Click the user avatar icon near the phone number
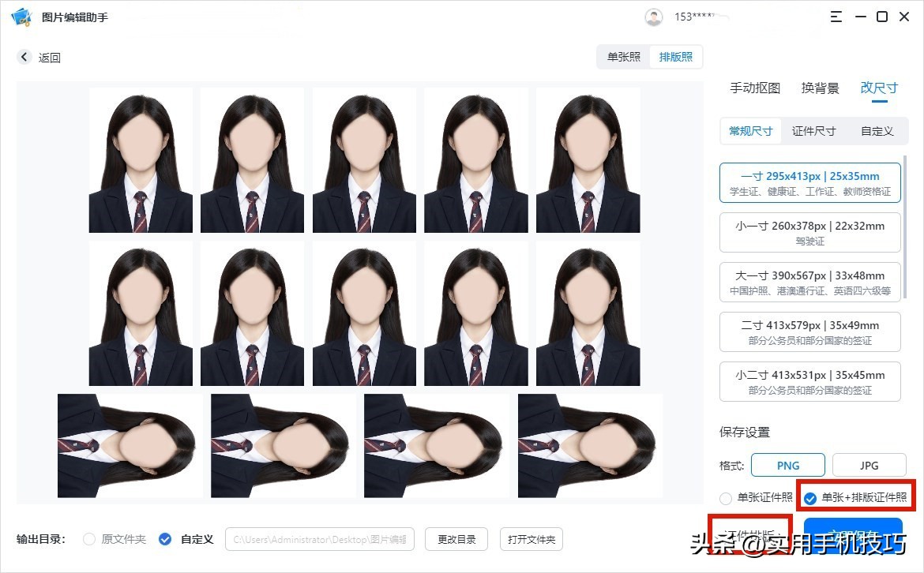 pyautogui.click(x=654, y=16)
